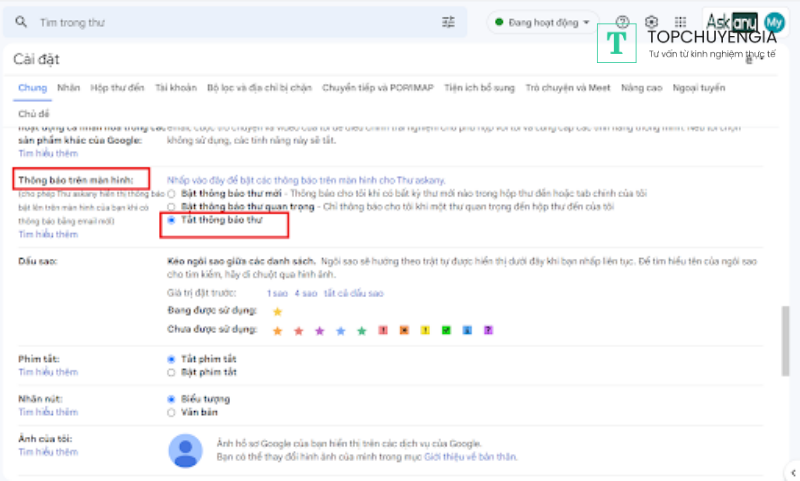Open the Help question mark icon

coord(623,22)
